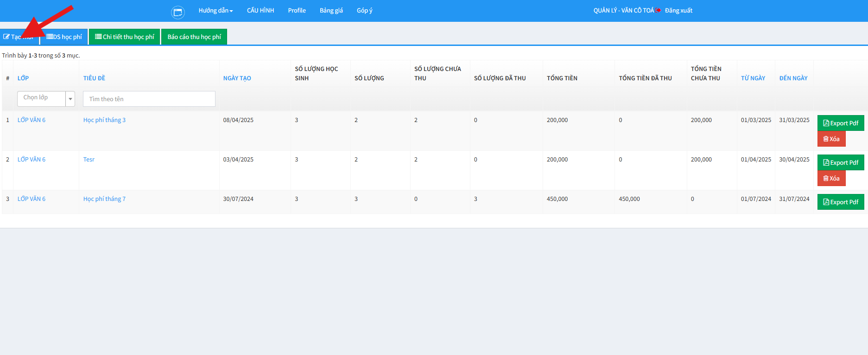Open the 'Báo cáo thu học phí' report tab
The width and height of the screenshot is (868, 355).
pos(194,37)
